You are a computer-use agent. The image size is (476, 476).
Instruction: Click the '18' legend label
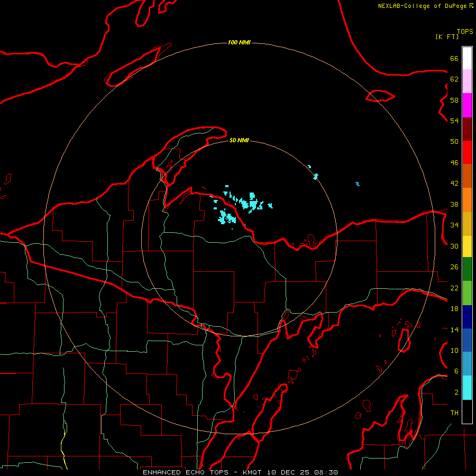(x=454, y=309)
